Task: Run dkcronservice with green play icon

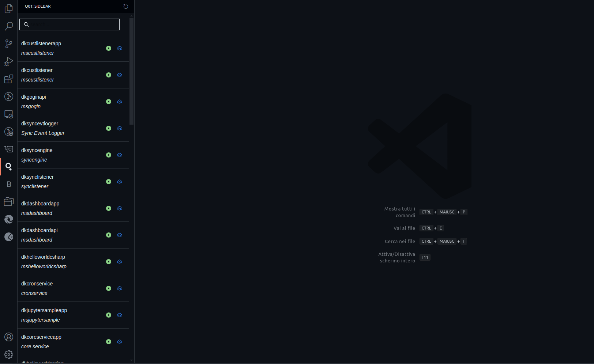Action: click(109, 288)
